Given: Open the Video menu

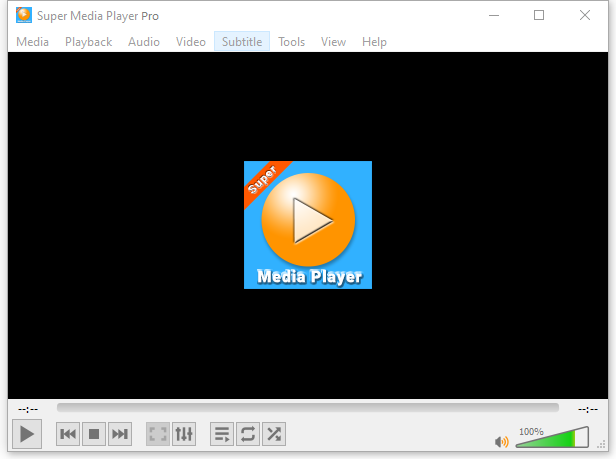Looking at the screenshot, I should [191, 42].
